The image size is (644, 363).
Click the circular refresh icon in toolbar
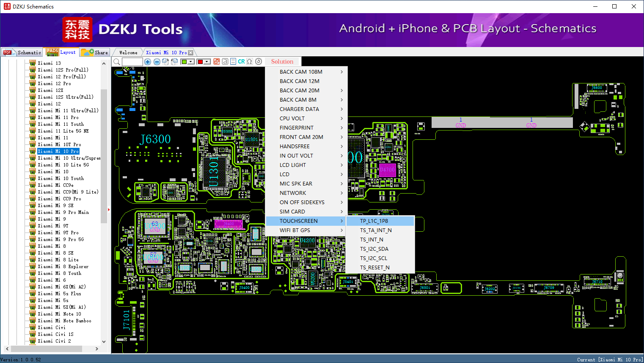[x=259, y=61]
